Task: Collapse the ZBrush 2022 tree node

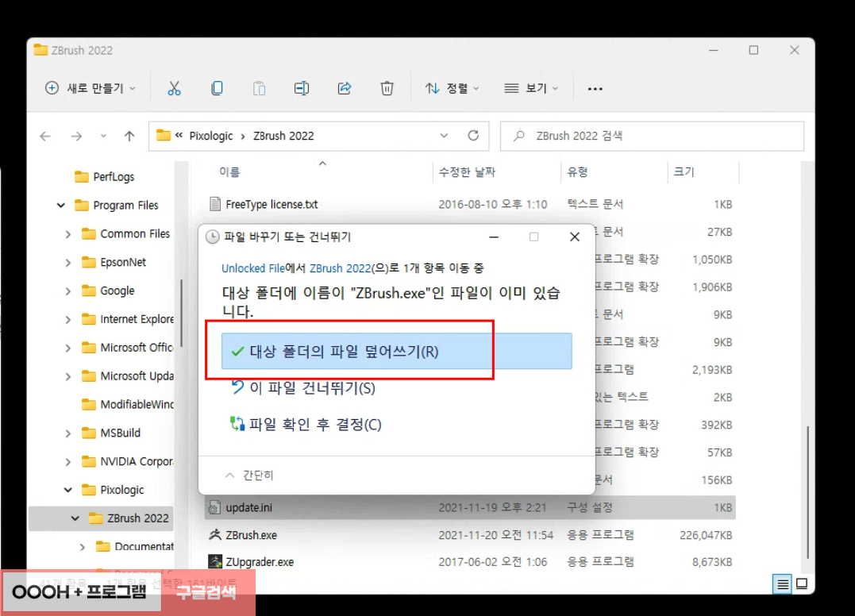Action: pos(75,518)
